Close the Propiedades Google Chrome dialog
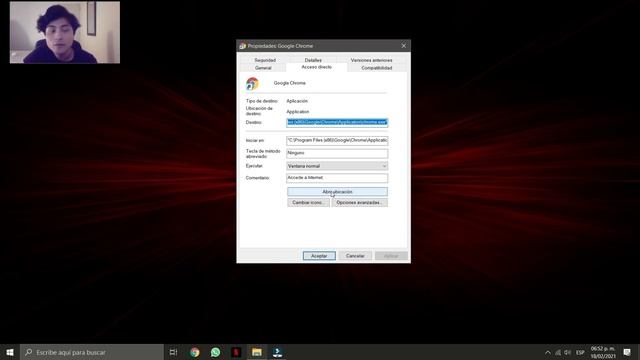This screenshot has height=360, width=640. pyautogui.click(x=404, y=46)
